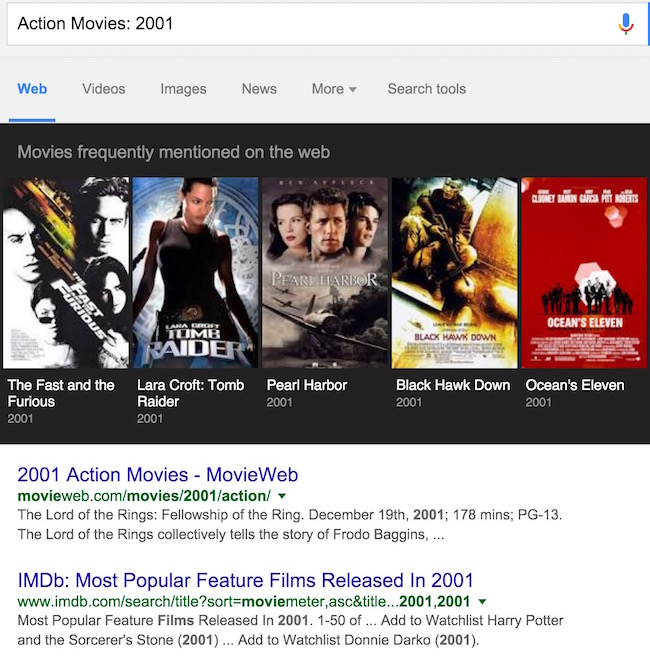Image resolution: width=650 pixels, height=659 pixels.
Task: Expand the arrow next to movieweb.com URL
Action: [282, 497]
